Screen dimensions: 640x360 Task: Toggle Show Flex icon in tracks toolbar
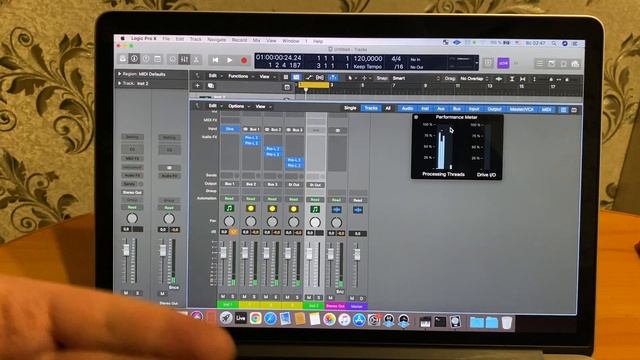320,77
